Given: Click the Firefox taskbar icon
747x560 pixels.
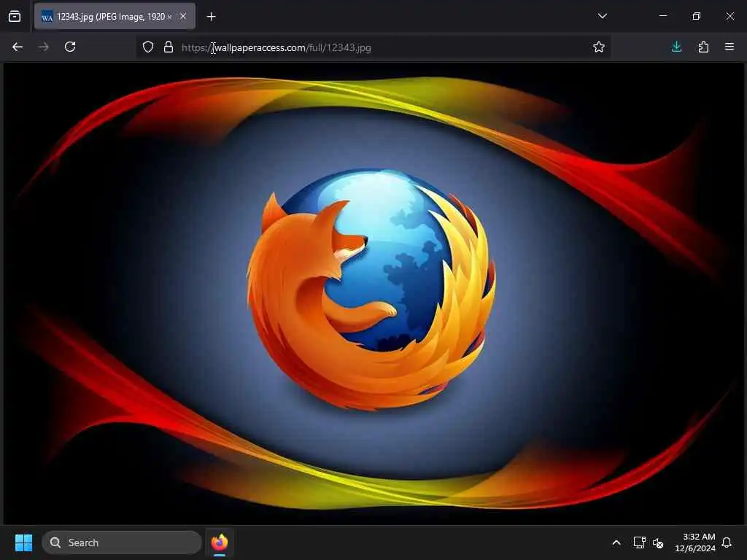Looking at the screenshot, I should point(220,542).
